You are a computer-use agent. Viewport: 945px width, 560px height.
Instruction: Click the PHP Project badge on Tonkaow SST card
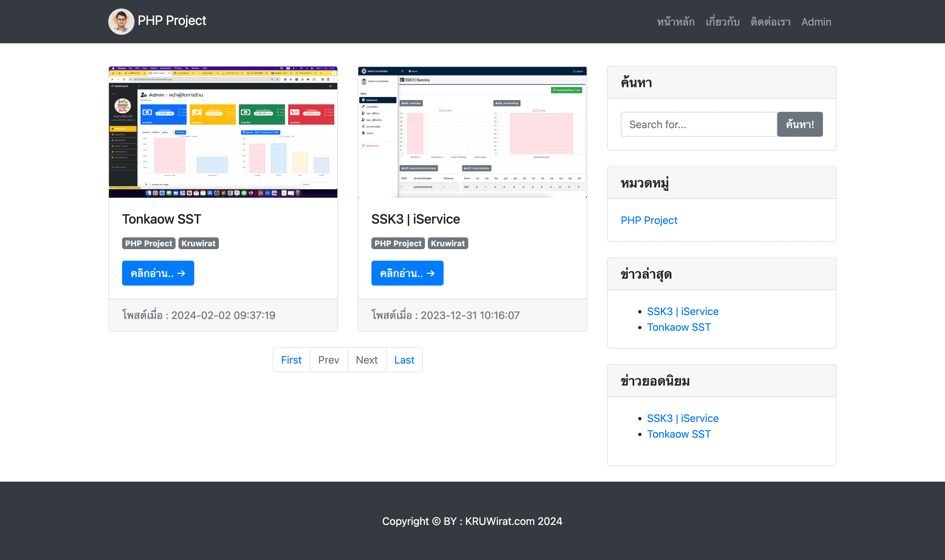click(x=148, y=243)
